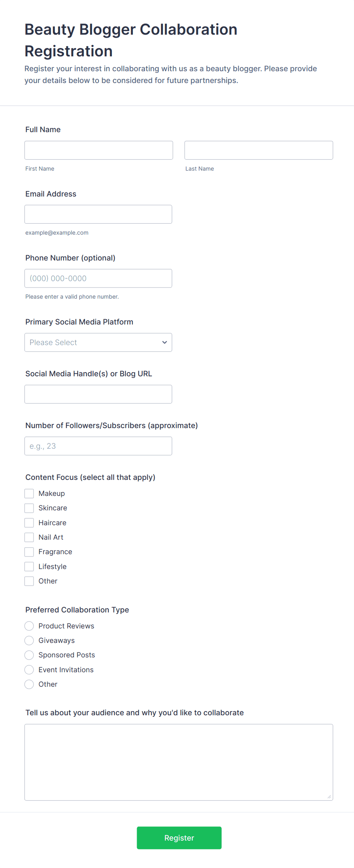The image size is (354, 868).
Task: Check the Haircare option
Action: (x=29, y=522)
